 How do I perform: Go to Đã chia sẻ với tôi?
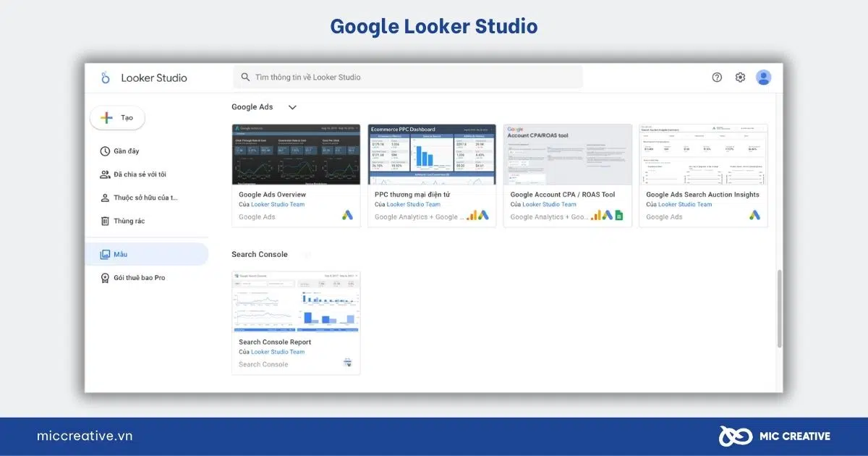tap(139, 174)
